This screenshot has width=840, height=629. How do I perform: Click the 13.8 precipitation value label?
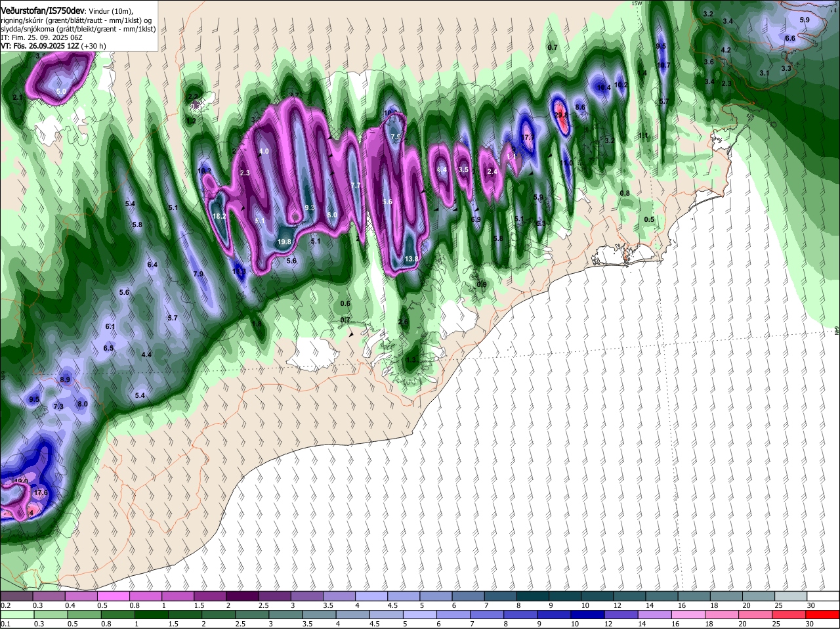pos(411,259)
